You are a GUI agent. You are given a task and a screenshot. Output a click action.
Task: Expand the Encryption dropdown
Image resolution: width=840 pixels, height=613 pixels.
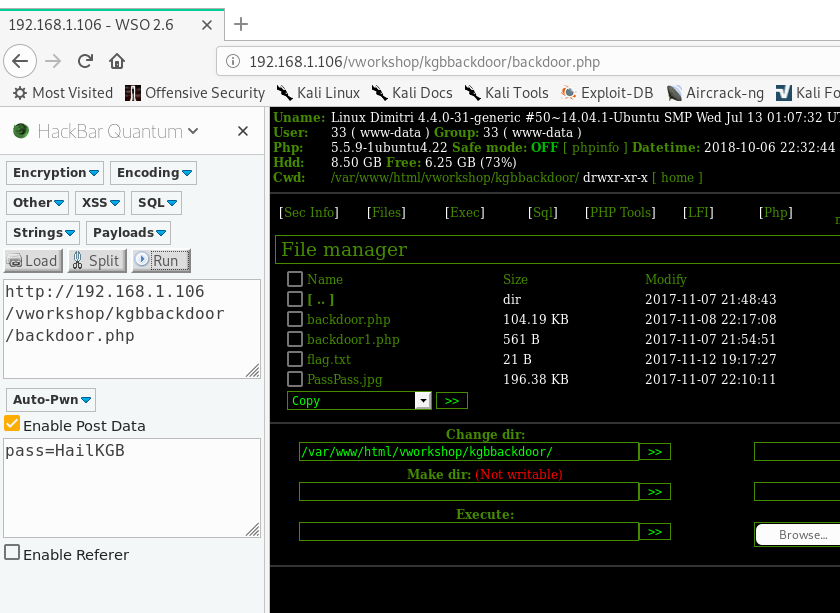pos(56,173)
